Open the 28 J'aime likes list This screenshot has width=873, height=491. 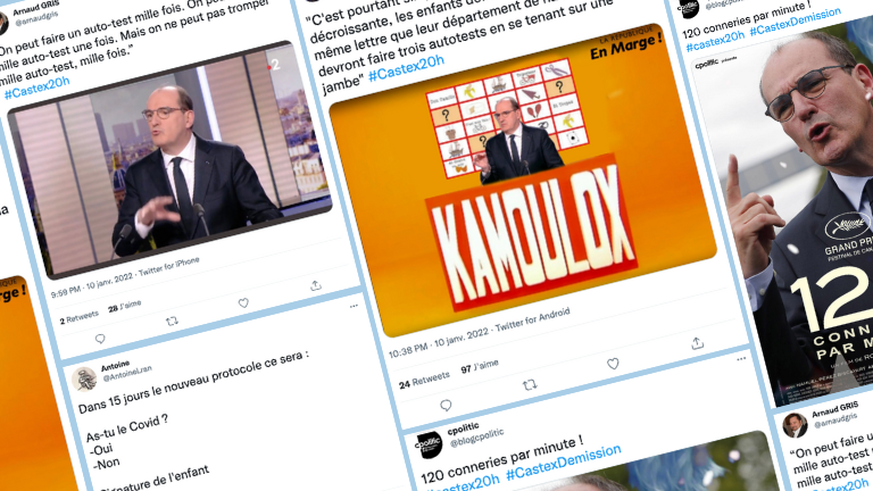click(125, 306)
